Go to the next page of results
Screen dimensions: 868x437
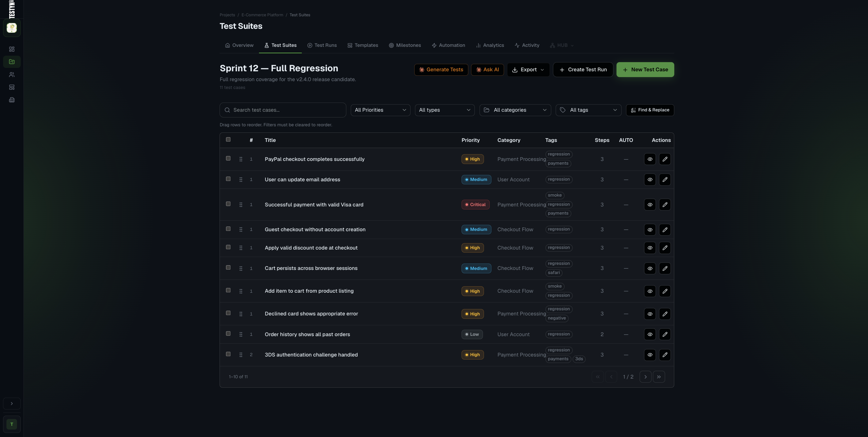645,377
